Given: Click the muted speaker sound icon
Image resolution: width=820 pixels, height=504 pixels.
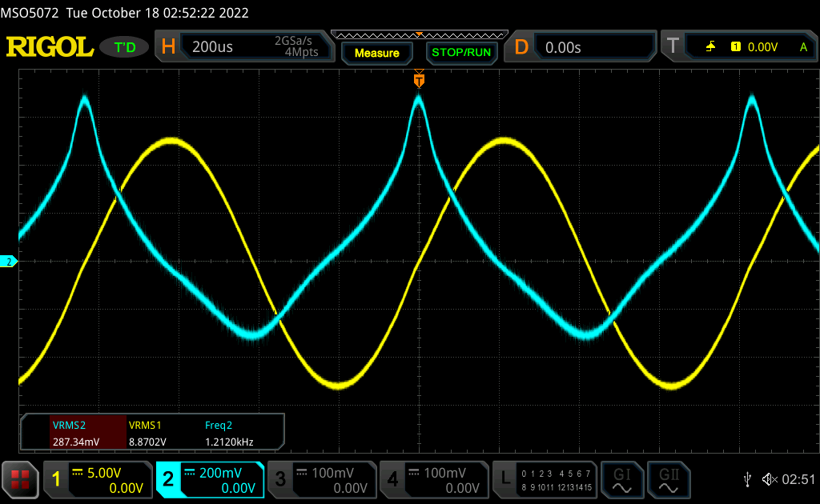Looking at the screenshot, I should click(x=769, y=479).
